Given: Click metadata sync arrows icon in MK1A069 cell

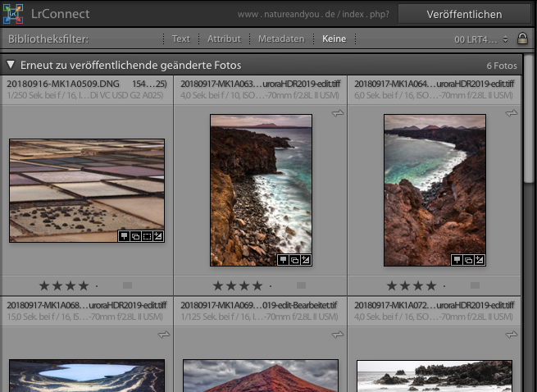Looking at the screenshot, I should pos(338,335).
